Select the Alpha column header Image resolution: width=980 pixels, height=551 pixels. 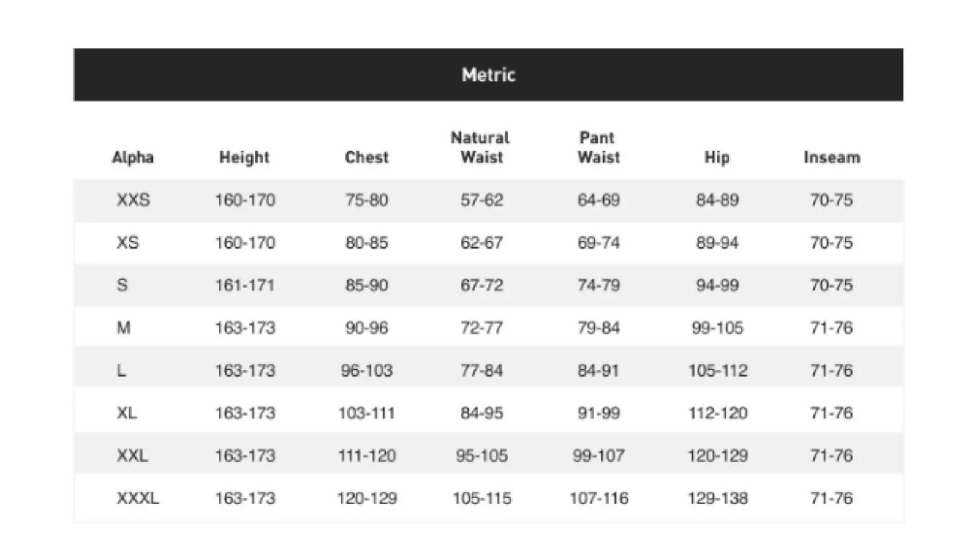(132, 157)
